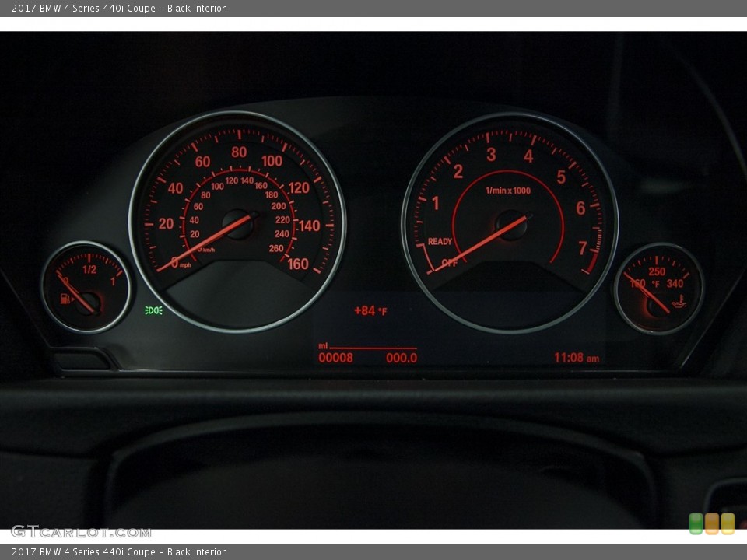Click the number 5 on the tachometer
747x560 pixels.
[x=561, y=177]
